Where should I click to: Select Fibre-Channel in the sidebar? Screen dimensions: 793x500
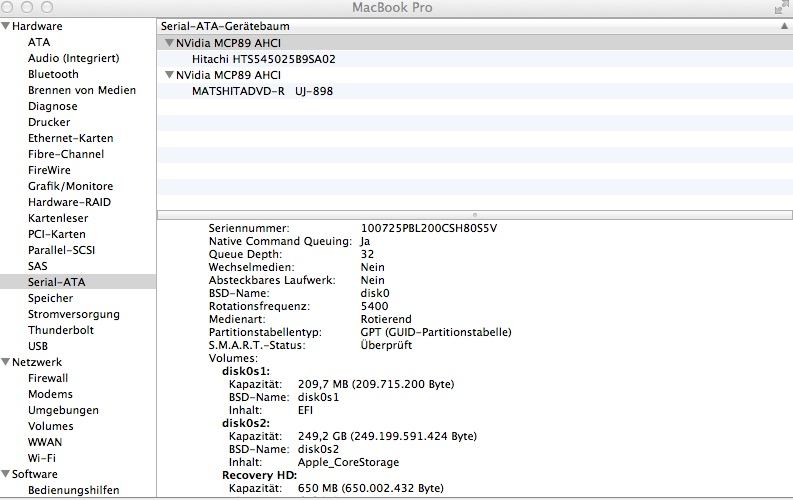pyautogui.click(x=66, y=154)
